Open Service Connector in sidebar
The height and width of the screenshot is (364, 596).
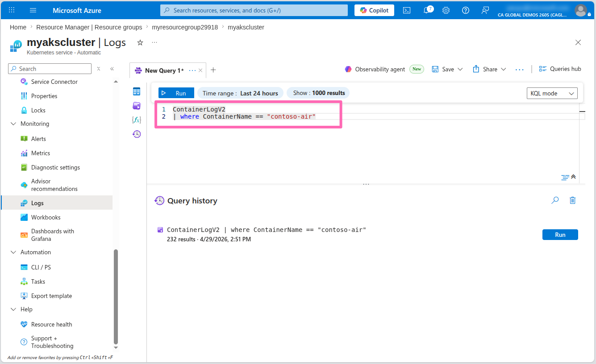pyautogui.click(x=54, y=82)
